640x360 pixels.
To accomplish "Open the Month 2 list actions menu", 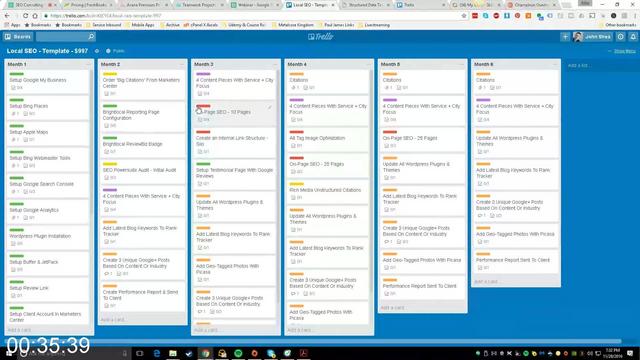I will (182, 64).
